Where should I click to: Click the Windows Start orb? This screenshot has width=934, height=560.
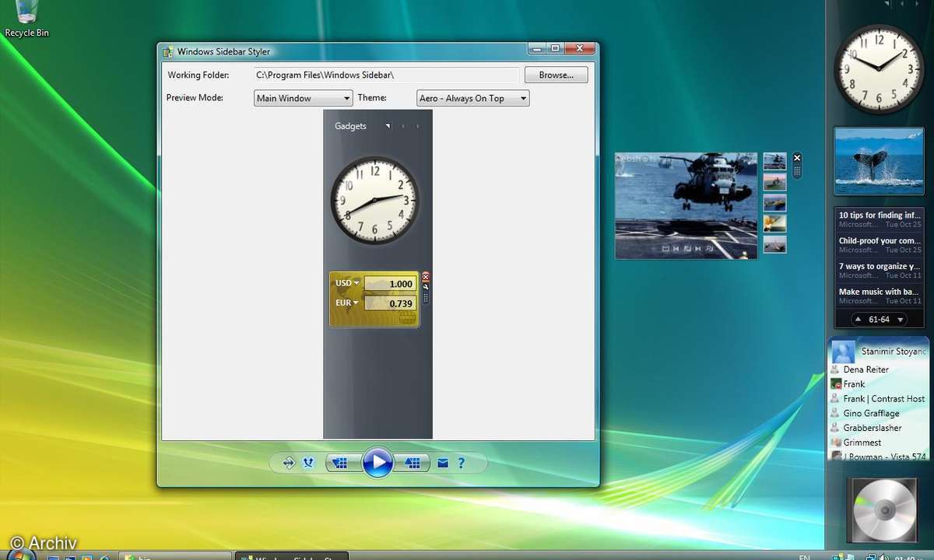pos(21,555)
